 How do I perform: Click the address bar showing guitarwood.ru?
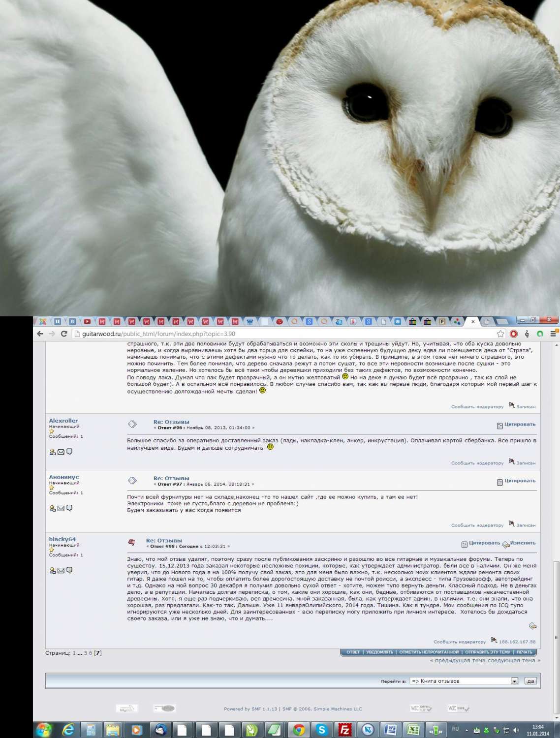285,334
